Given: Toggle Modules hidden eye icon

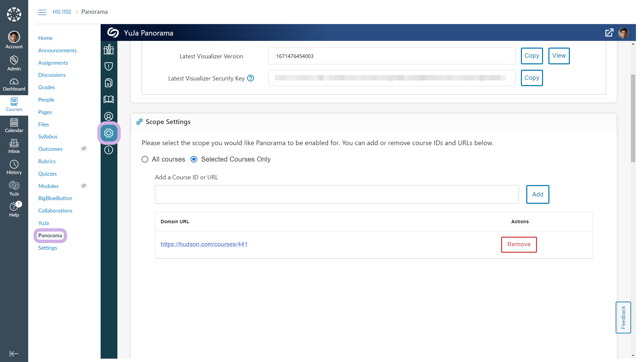Looking at the screenshot, I should click(84, 186).
